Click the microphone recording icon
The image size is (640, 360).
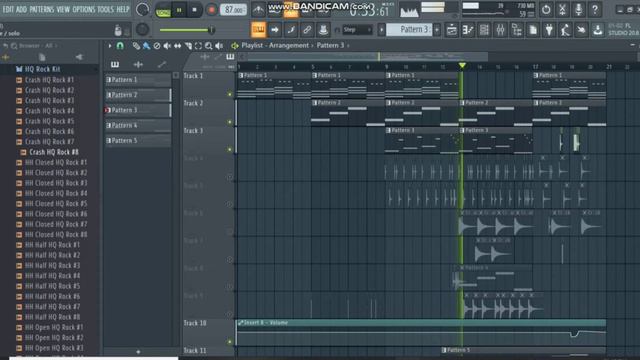(x=579, y=9)
